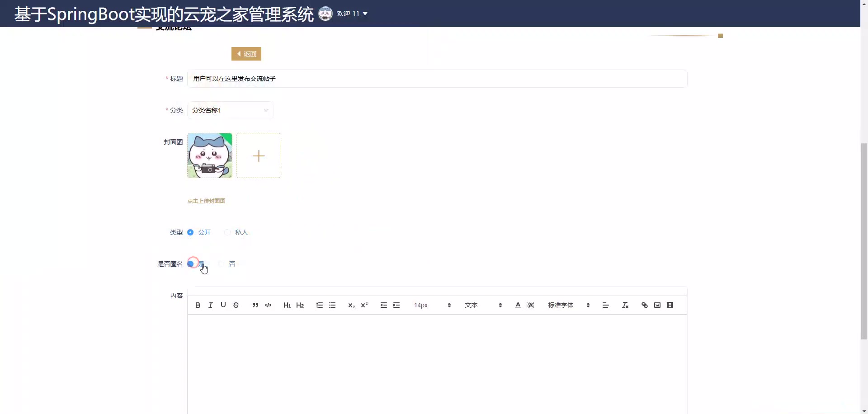Screen dimensions: 868x414
Task: Insert a code block in the editor
Action: 268,305
